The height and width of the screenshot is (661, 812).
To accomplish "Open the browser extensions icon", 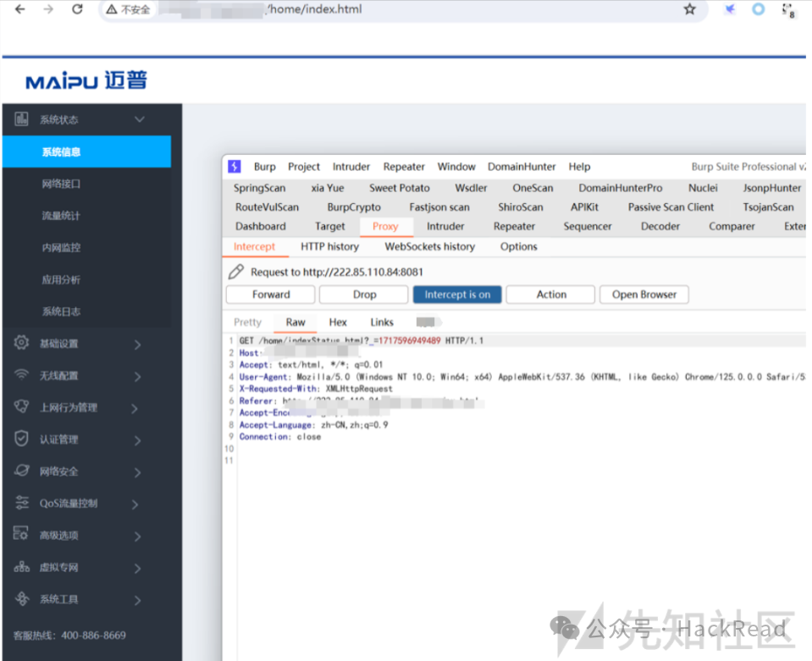I will pos(787,10).
